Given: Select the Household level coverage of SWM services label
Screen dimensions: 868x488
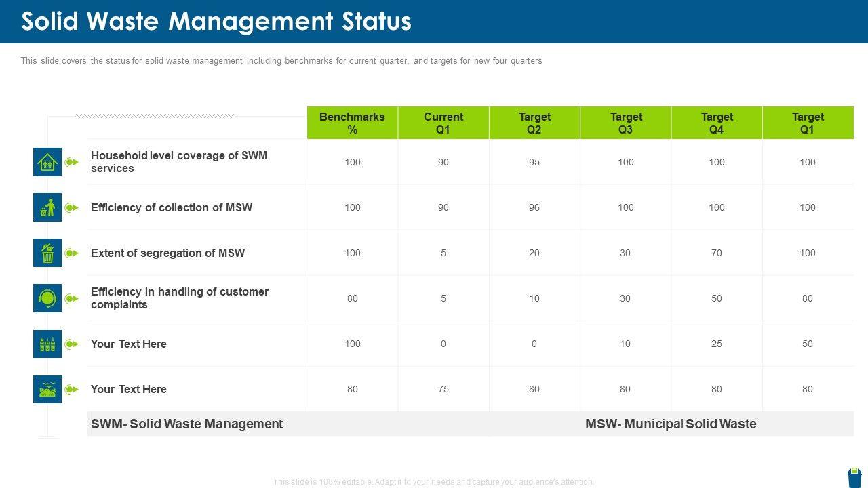Looking at the screenshot, I should (x=179, y=162).
